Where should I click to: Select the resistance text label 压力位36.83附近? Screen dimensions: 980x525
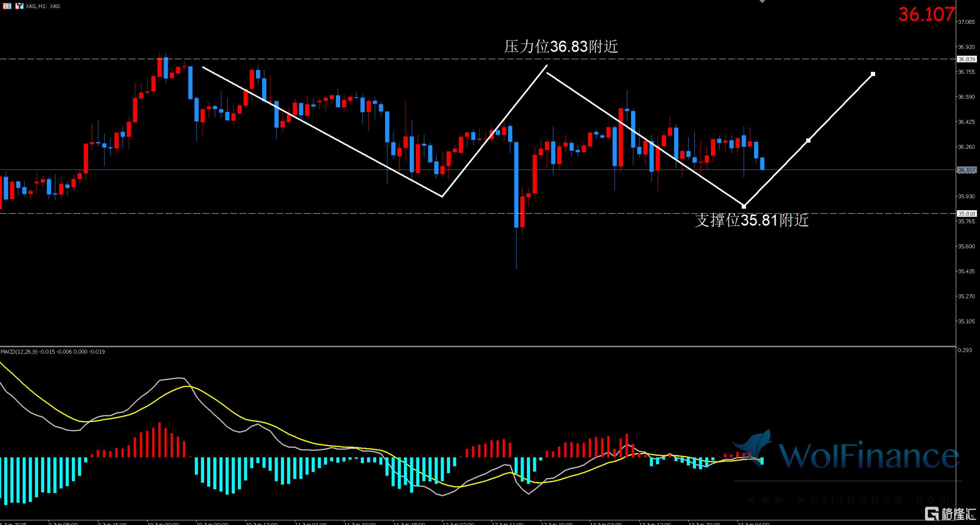pos(561,46)
